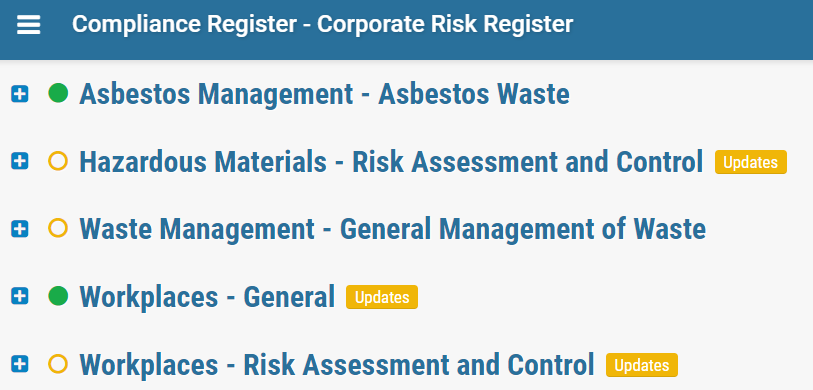Open Asbestos Management - Asbestos Waste link
This screenshot has height=390, width=813.
coord(324,94)
